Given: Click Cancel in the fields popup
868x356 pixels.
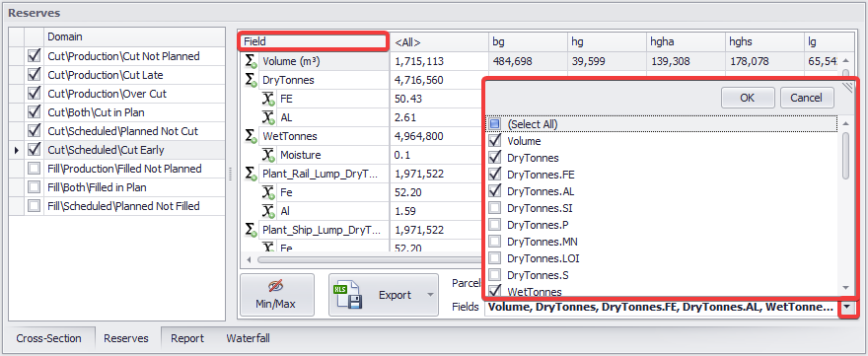Looking at the screenshot, I should [806, 98].
